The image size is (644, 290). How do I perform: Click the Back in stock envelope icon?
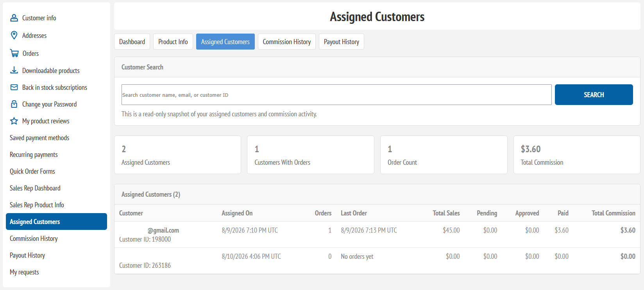14,87
